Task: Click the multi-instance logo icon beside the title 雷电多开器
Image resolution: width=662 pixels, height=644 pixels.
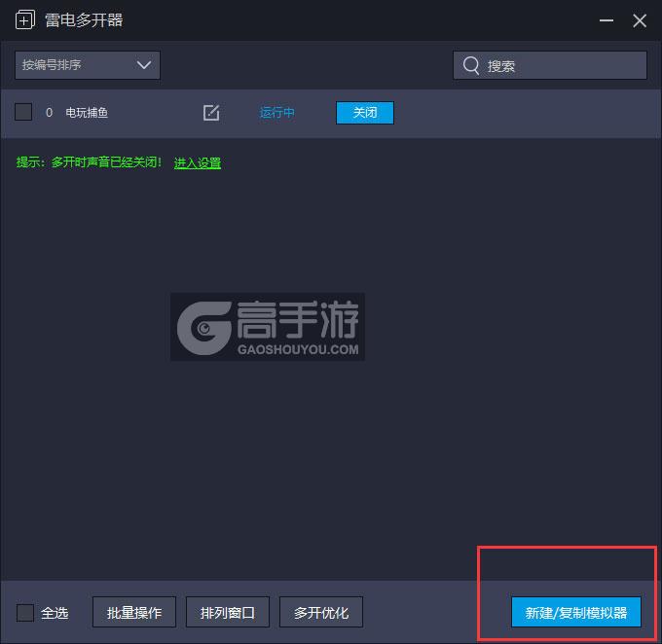Action: point(25,19)
